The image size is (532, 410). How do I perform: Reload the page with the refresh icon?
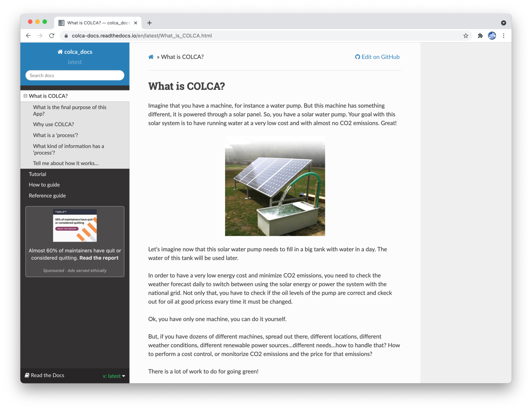click(52, 36)
